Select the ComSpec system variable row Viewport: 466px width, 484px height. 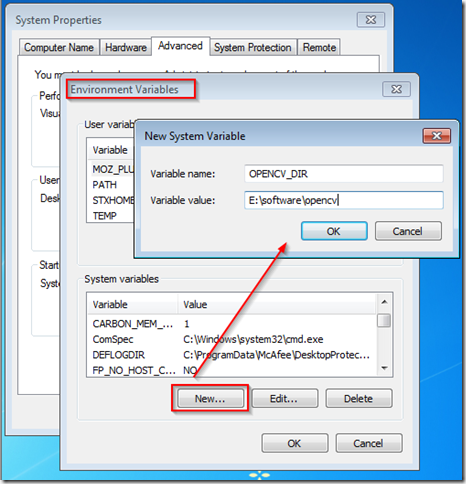click(x=232, y=339)
